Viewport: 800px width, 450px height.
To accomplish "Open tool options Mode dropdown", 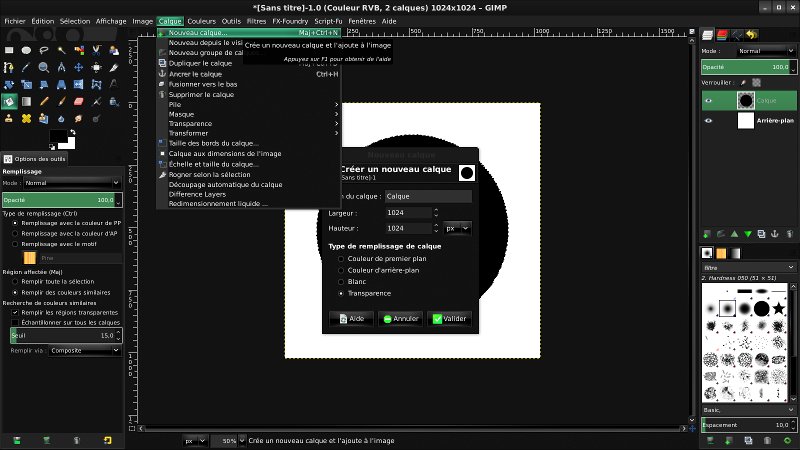I will pos(71,183).
